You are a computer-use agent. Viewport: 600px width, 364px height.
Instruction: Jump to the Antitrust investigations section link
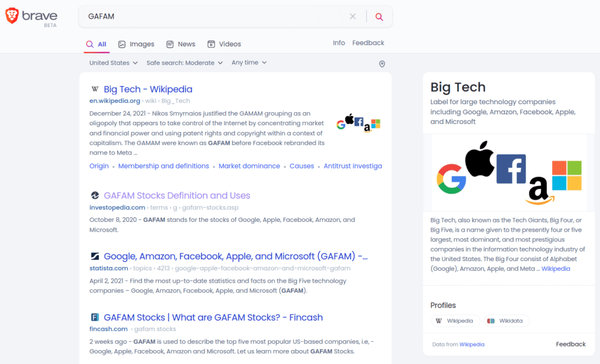tap(353, 166)
